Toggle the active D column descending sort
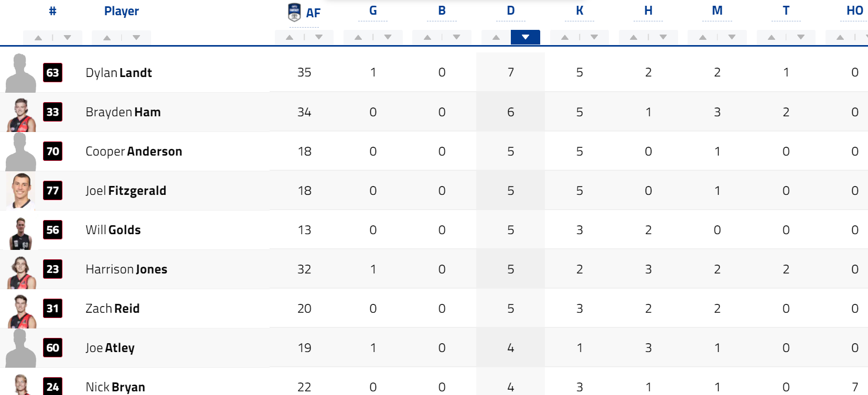Screen dimensions: 868x395 tap(526, 37)
